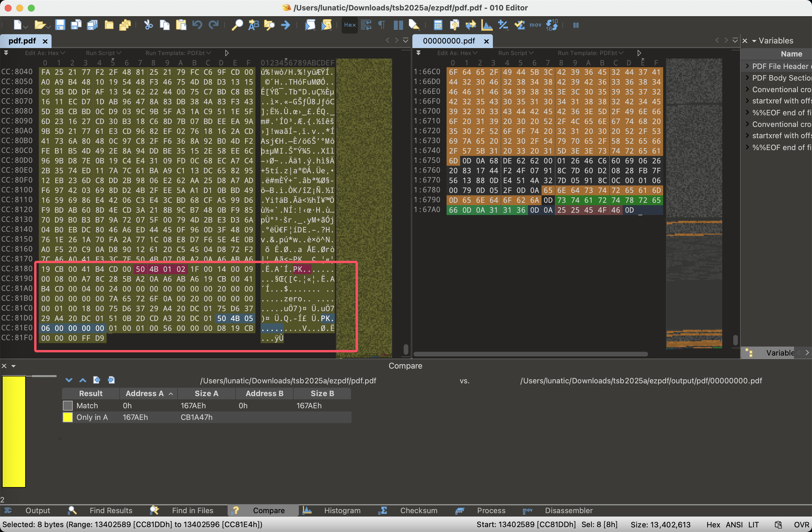This screenshot has width=812, height=532.
Task: Open the base converter 10/16 icon
Action: point(552,25)
